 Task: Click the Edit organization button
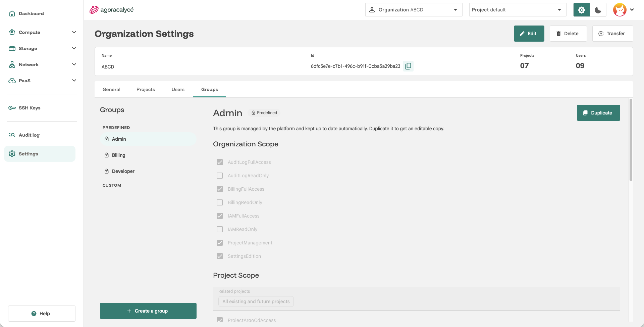(529, 34)
